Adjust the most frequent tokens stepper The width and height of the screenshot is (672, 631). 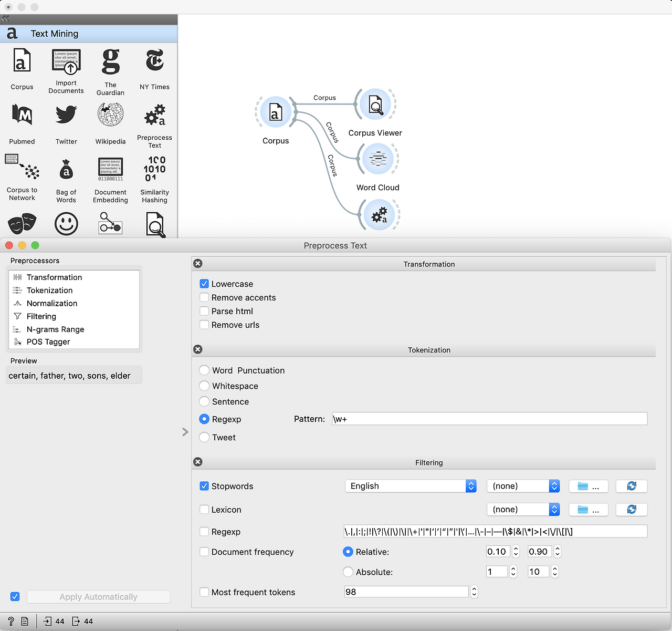click(474, 592)
